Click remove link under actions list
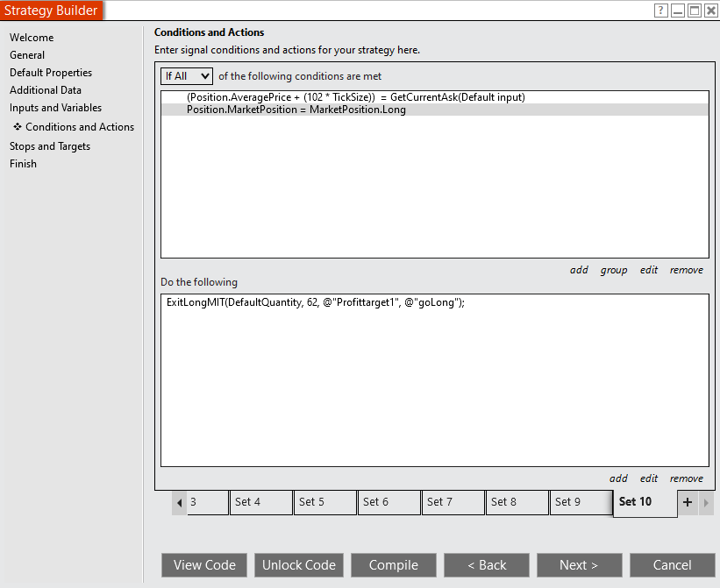This screenshot has height=588, width=720. [x=687, y=478]
